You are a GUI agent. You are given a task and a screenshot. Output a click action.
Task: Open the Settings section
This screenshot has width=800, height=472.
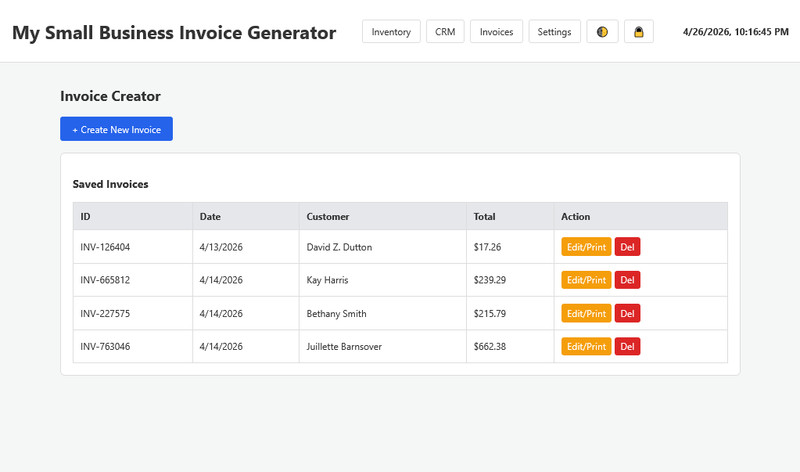[x=554, y=32]
